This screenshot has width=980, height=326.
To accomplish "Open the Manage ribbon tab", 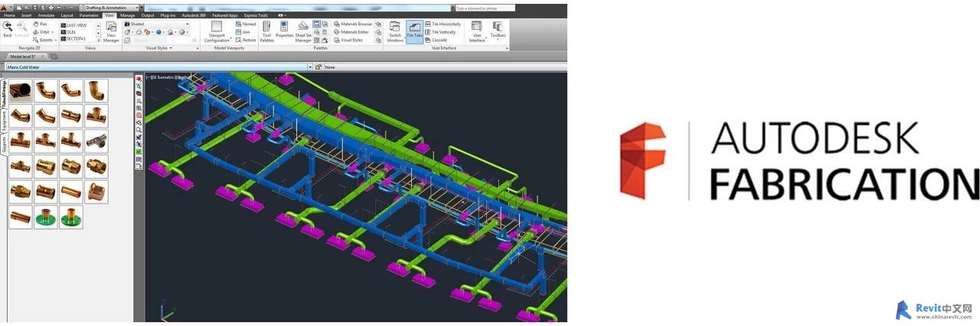I will pyautogui.click(x=127, y=15).
